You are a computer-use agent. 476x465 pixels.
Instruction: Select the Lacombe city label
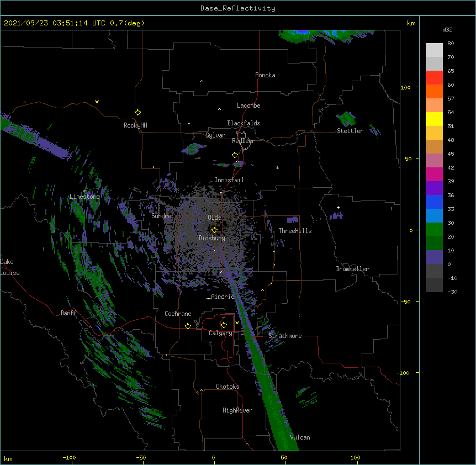pos(248,105)
